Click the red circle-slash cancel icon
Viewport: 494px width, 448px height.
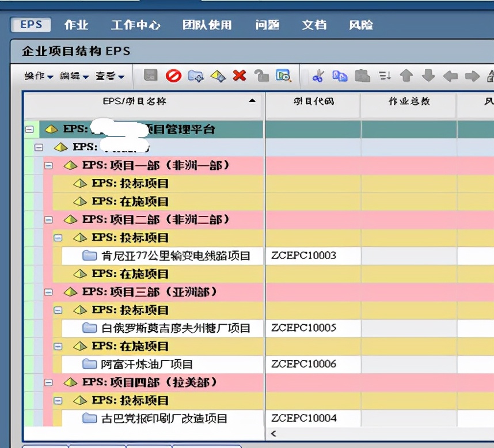tap(173, 75)
